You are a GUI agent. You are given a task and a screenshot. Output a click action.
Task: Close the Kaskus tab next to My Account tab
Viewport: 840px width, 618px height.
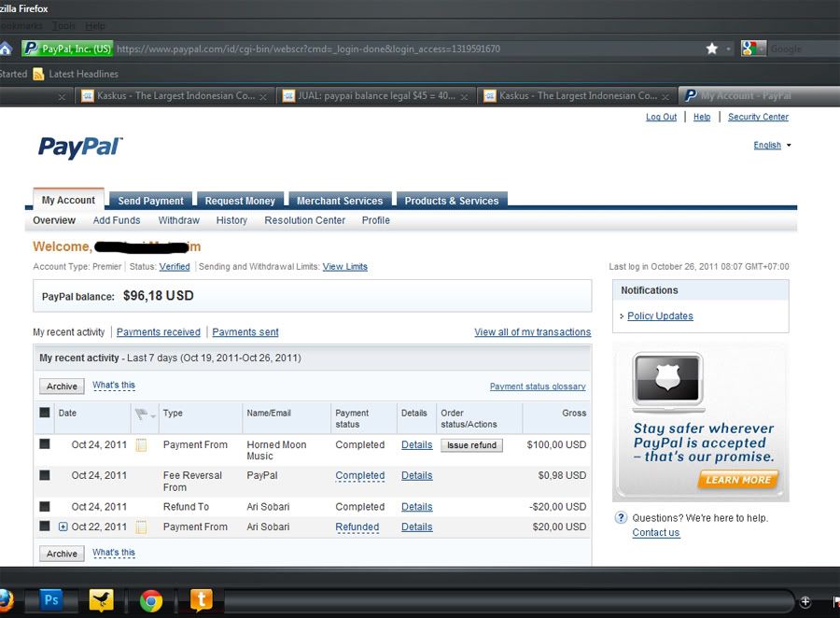665,96
